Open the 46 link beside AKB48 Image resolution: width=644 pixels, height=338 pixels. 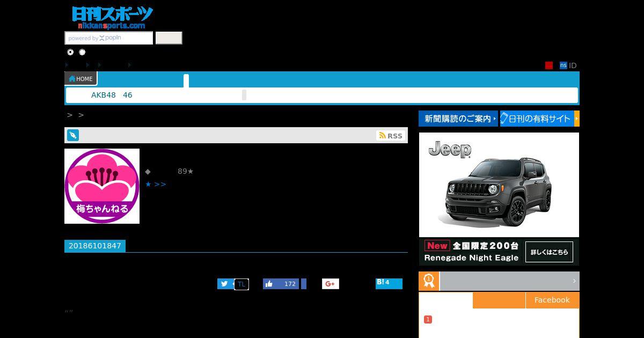pos(128,95)
